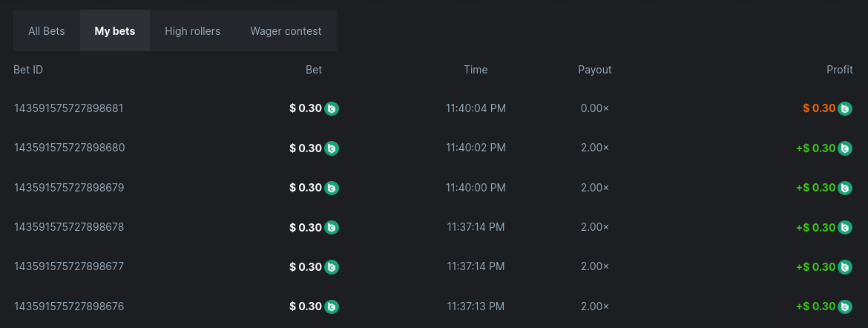Screen dimensions: 868x328
Task: Click the profit currency icon in the 11:40:00 PM row
Action: (845, 188)
